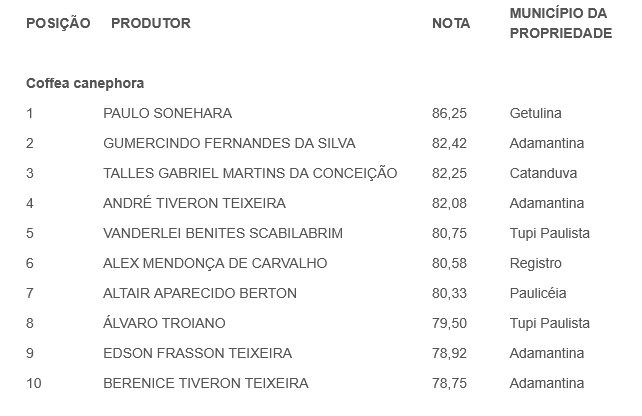The height and width of the screenshot is (416, 642).
Task: Click the POSIÇÃO column header
Action: (58, 23)
